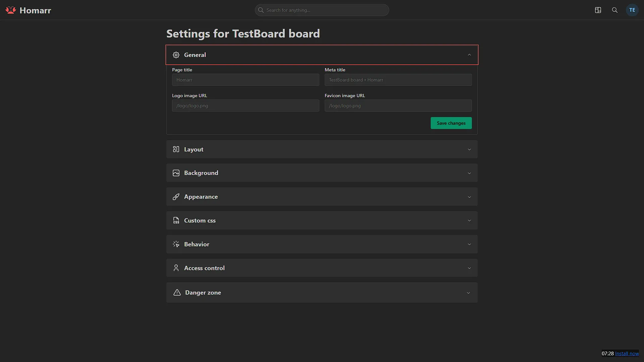The height and width of the screenshot is (362, 644).
Task: Click the Homarr lobster logo icon
Action: click(11, 10)
